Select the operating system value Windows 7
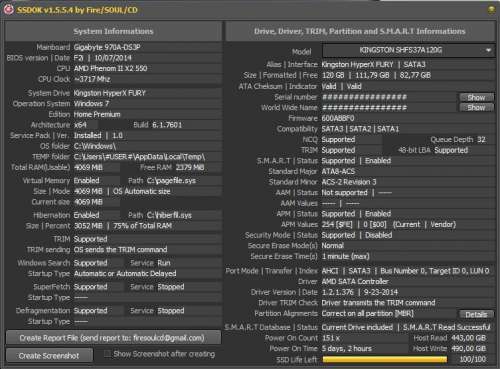Screen dimensions: 500x369 click(x=91, y=104)
